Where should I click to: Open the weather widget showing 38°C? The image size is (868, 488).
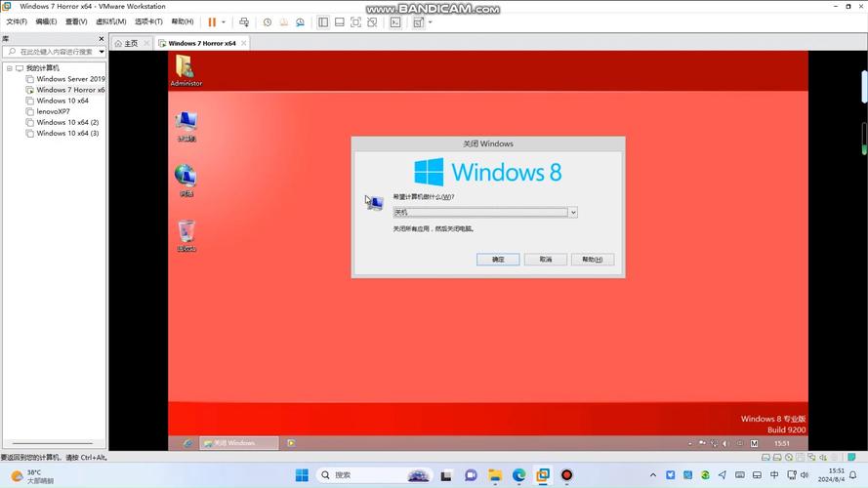click(x=33, y=476)
